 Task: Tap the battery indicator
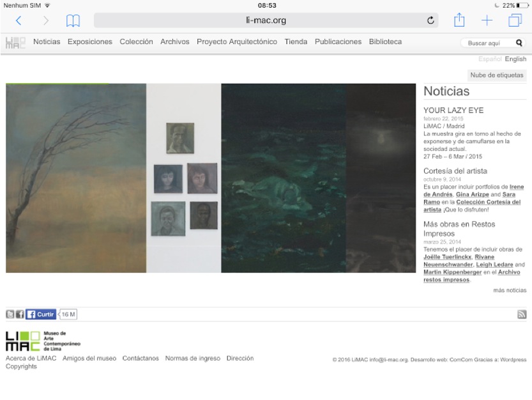point(522,6)
